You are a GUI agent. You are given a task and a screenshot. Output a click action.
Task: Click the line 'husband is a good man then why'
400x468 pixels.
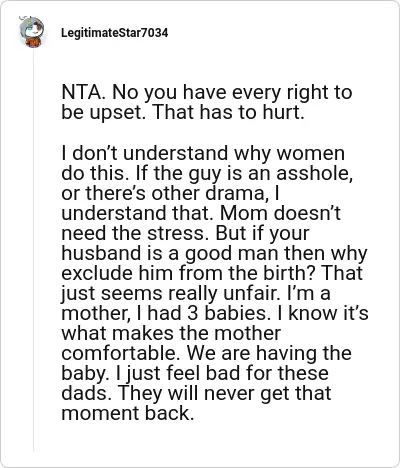click(214, 253)
